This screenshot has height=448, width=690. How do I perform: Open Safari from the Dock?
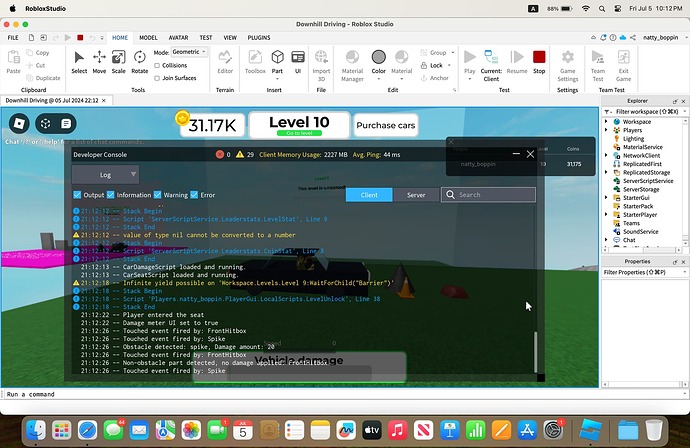coord(87,430)
